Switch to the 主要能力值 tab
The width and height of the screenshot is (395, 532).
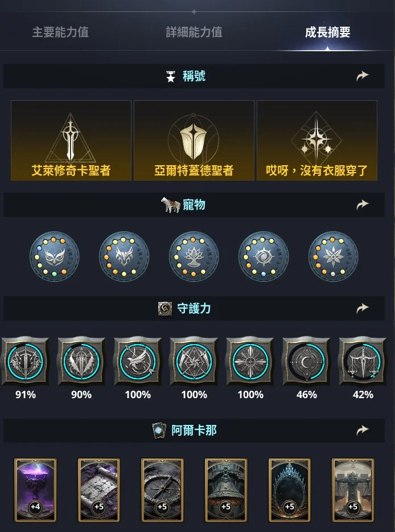tap(60, 32)
